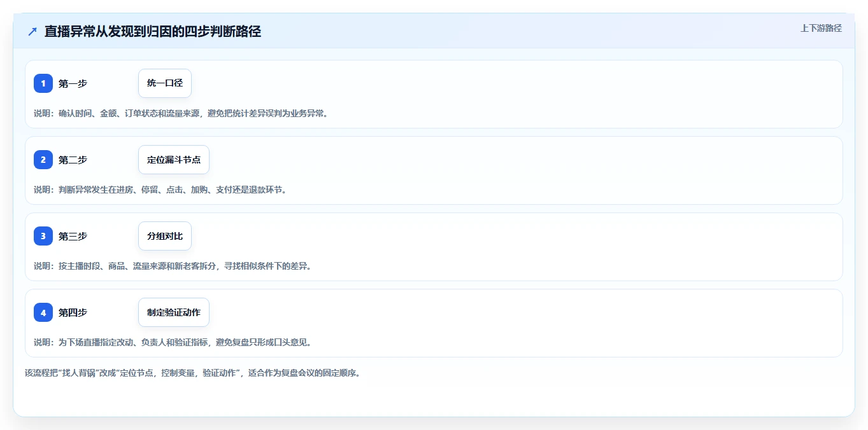Click the 第二步 label

(x=73, y=160)
